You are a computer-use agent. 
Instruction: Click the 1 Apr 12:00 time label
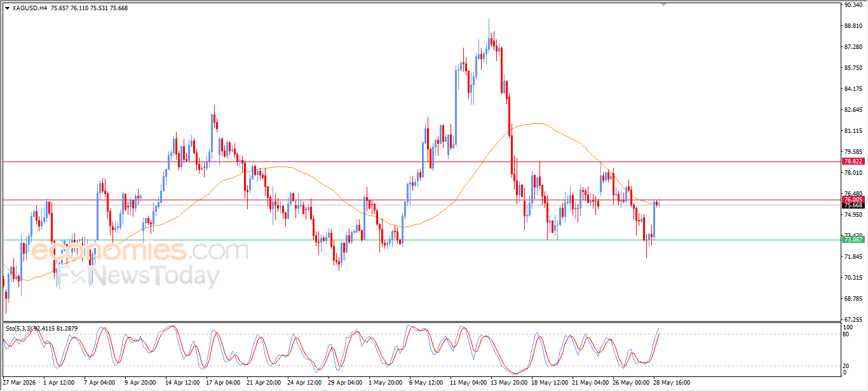tap(59, 383)
